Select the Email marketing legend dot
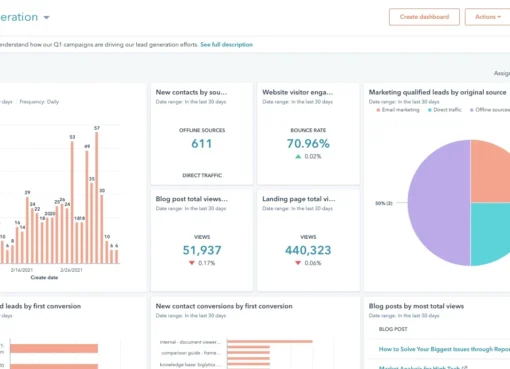The height and width of the screenshot is (369, 510). [378, 110]
